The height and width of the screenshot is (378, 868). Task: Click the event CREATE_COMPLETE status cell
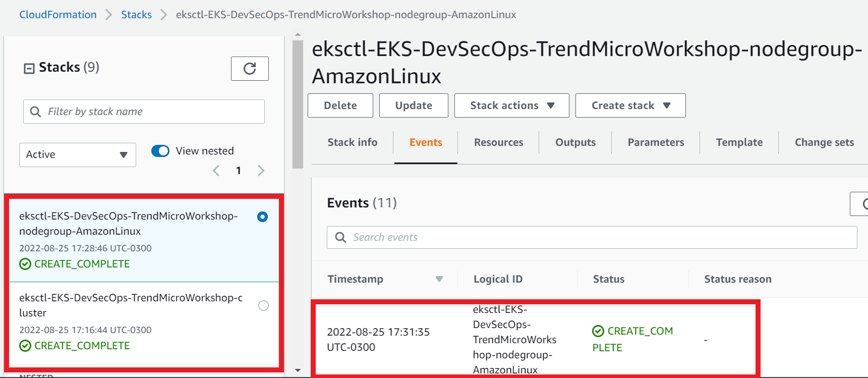pyautogui.click(x=633, y=339)
